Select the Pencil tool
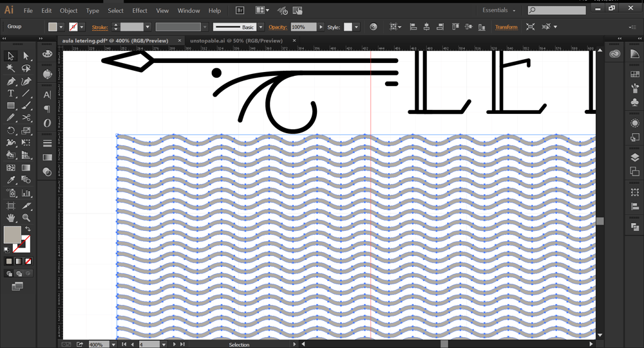Screen dimensions: 644x348 pyautogui.click(x=11, y=118)
